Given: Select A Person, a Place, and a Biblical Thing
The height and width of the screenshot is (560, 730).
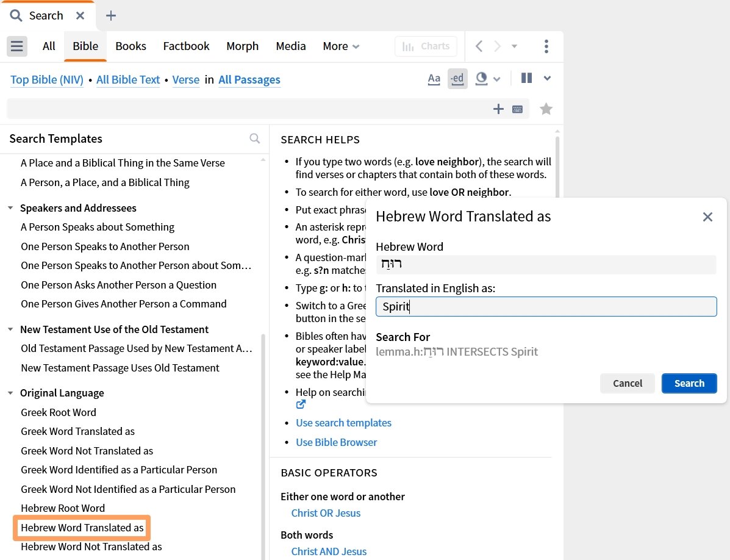Looking at the screenshot, I should pyautogui.click(x=106, y=182).
